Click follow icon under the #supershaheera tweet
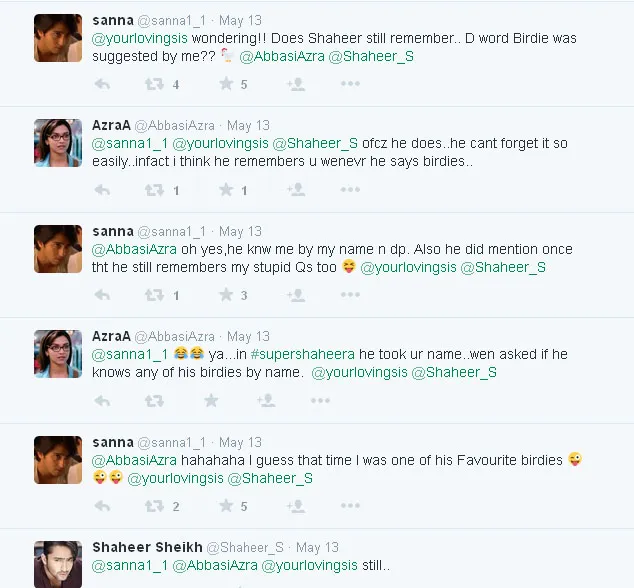 [265, 401]
